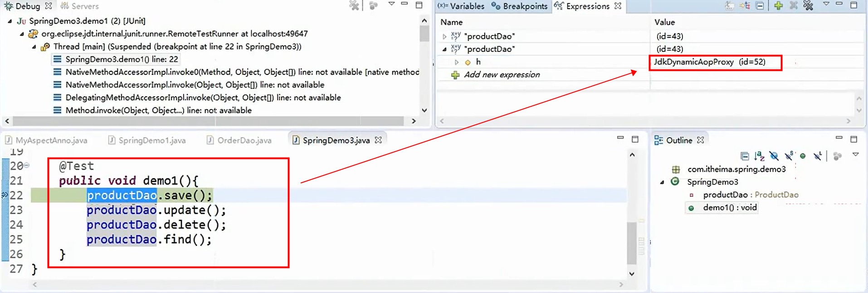This screenshot has height=293, width=868.
Task: Toggle Hide Static Fields and Methods in Outline
Action: 789,156
